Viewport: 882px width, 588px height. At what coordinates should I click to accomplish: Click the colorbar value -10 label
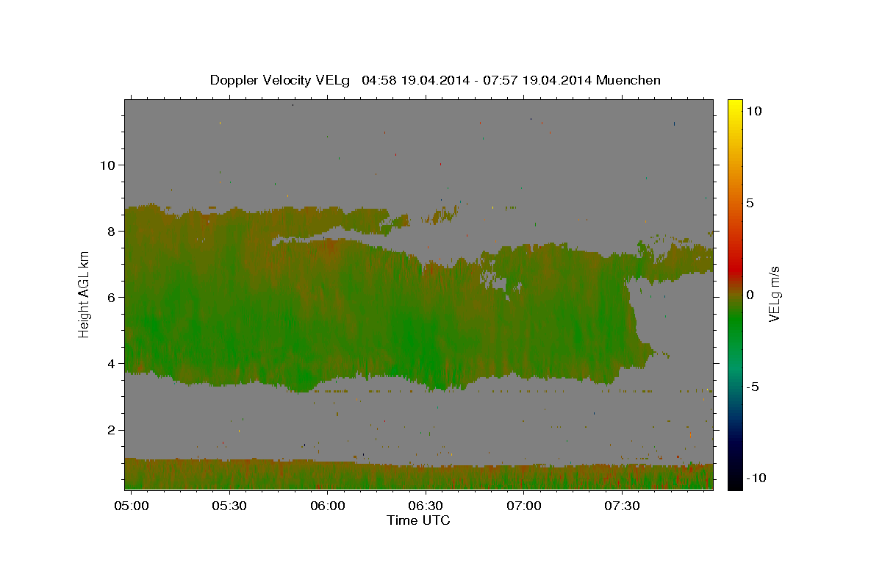pos(757,478)
